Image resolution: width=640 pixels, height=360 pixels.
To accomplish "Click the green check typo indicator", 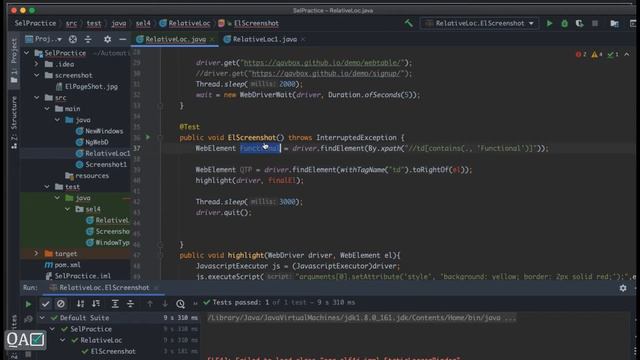I will pyautogui.click(x=613, y=54).
